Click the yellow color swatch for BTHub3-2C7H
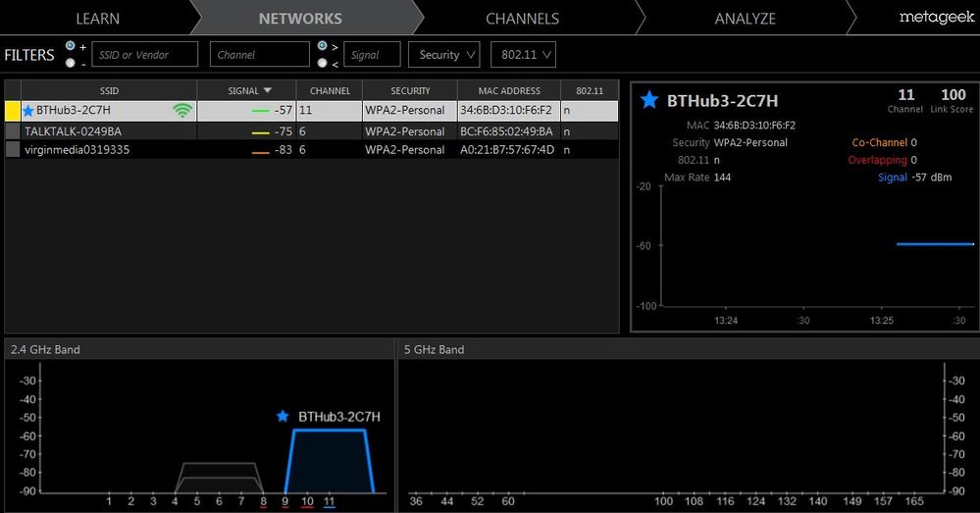The height and width of the screenshot is (513, 980). pos(13,111)
